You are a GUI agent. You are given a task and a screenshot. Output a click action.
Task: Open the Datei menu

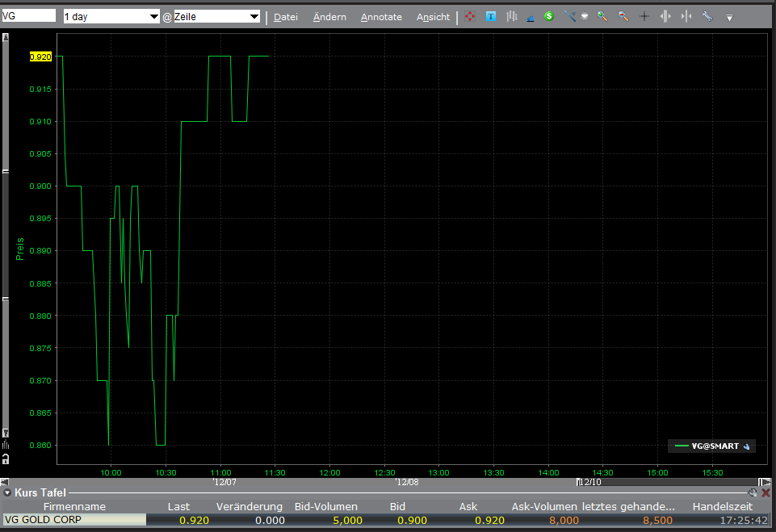285,17
